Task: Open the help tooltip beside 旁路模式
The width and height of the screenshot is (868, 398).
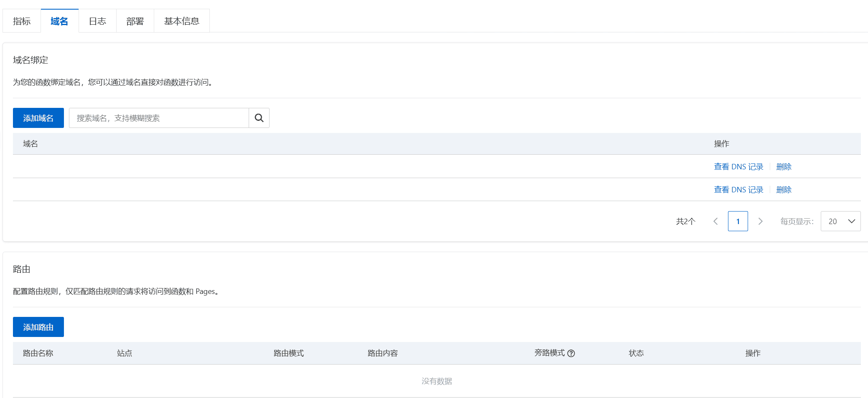Action: 572,353
